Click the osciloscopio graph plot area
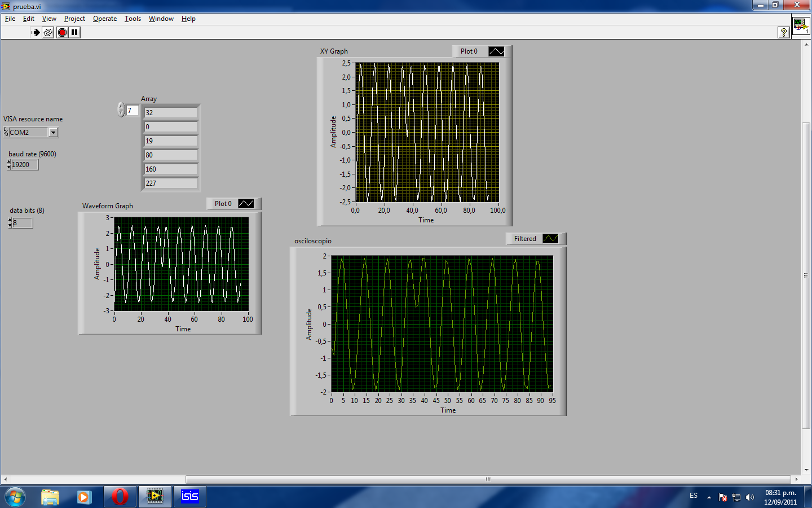812x508 pixels. (x=442, y=323)
